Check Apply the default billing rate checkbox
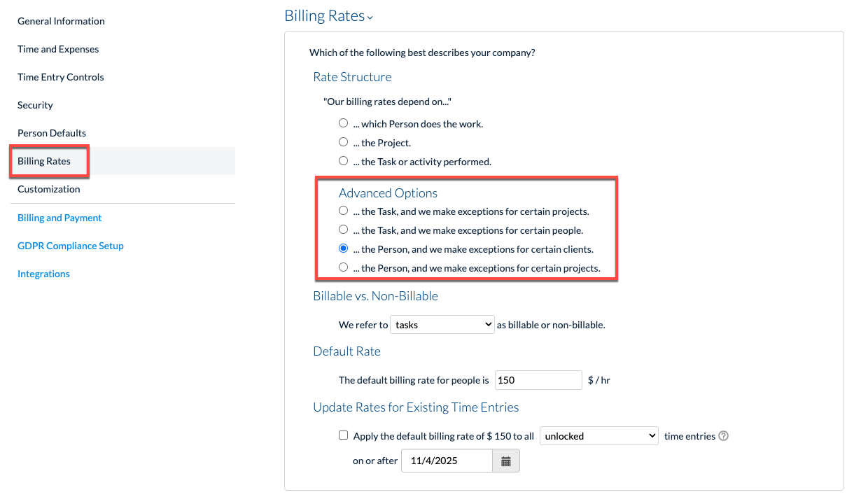Image resolution: width=854 pixels, height=504 pixels. [x=343, y=435]
